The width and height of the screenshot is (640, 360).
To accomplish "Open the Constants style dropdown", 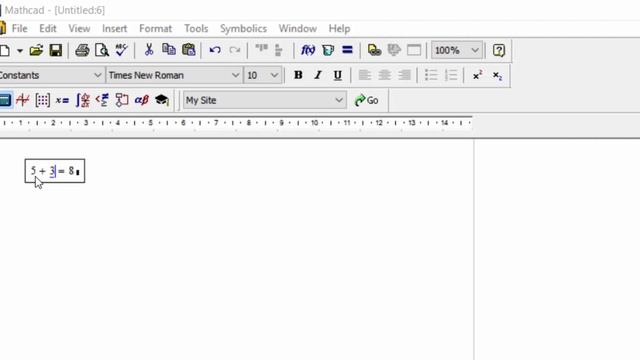I will [51, 76].
